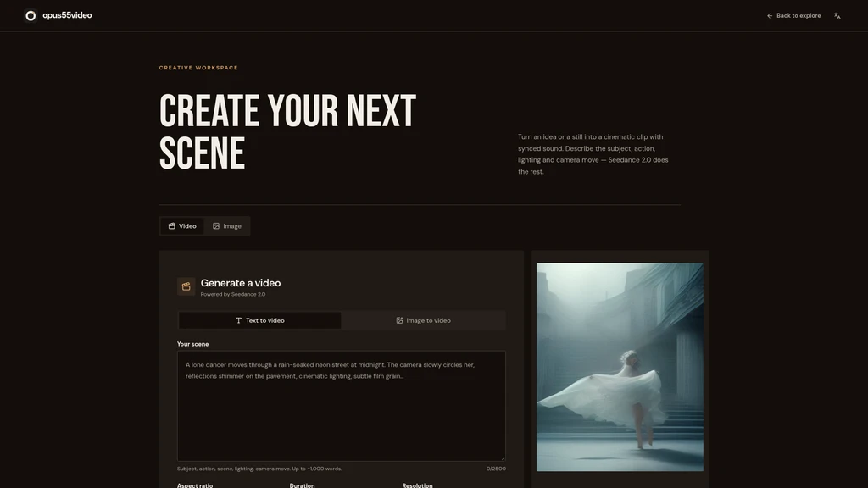Click the text area resize handle corner

coord(503,458)
